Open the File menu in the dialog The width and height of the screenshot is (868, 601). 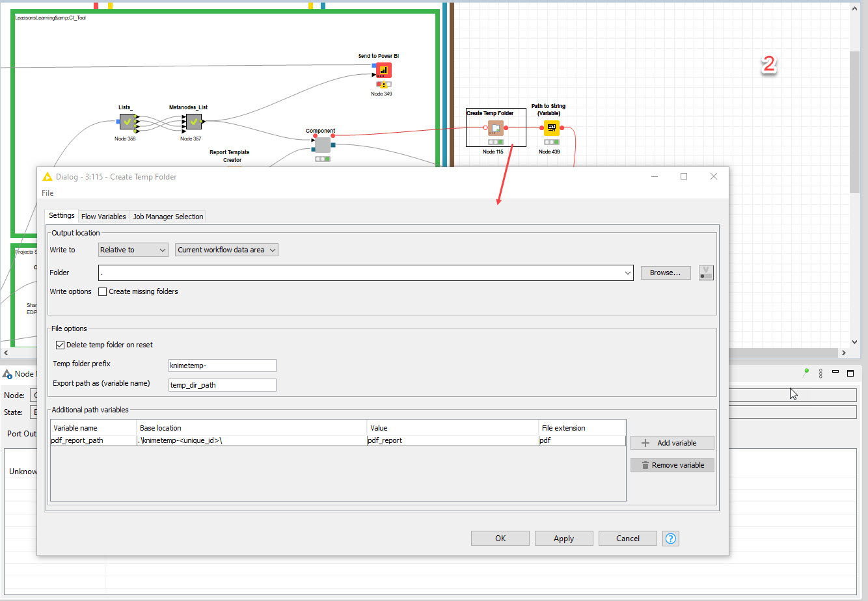click(46, 193)
